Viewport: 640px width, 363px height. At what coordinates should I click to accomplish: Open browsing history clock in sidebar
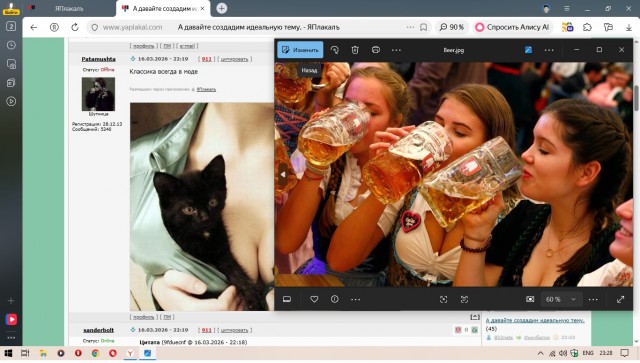11,45
